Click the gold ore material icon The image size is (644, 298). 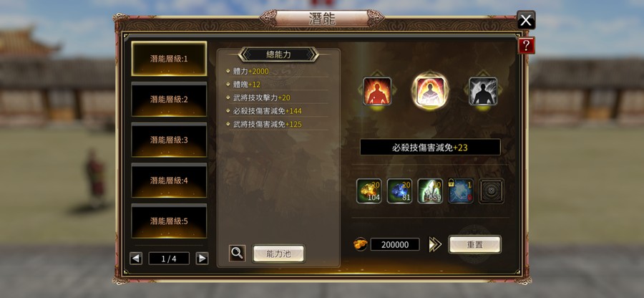(x=369, y=191)
